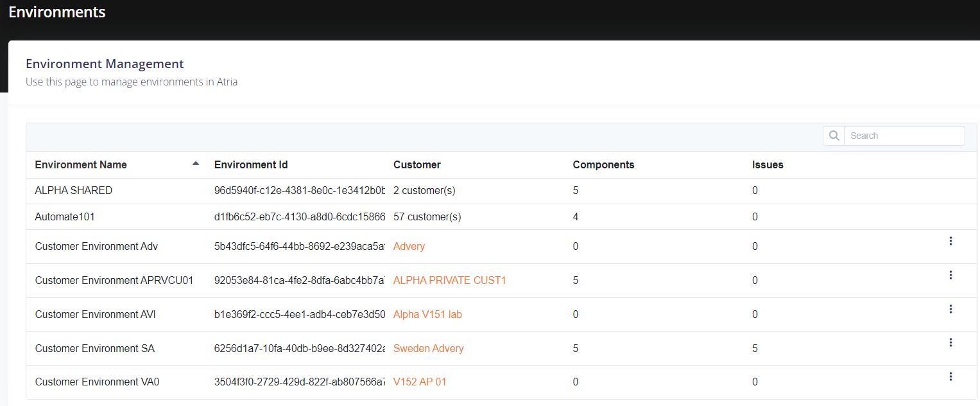Open three-dot menu for Customer Environment AVI
The height and width of the screenshot is (406, 980).
[x=950, y=309]
